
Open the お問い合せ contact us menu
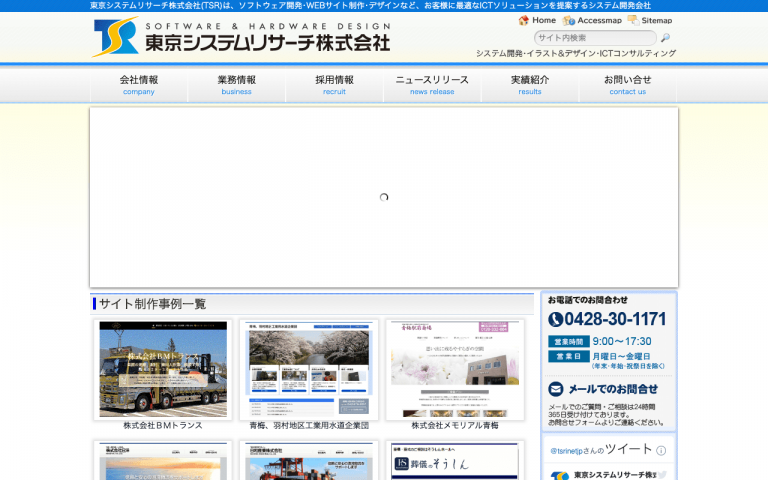pyautogui.click(x=627, y=85)
